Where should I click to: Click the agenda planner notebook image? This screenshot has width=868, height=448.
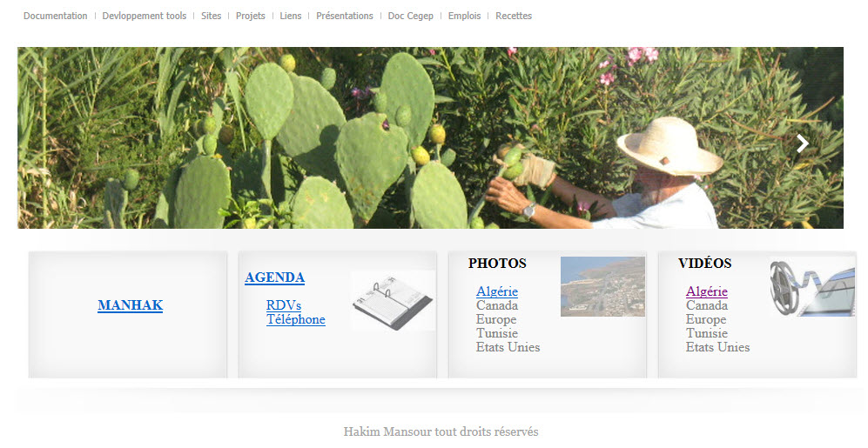click(x=393, y=301)
